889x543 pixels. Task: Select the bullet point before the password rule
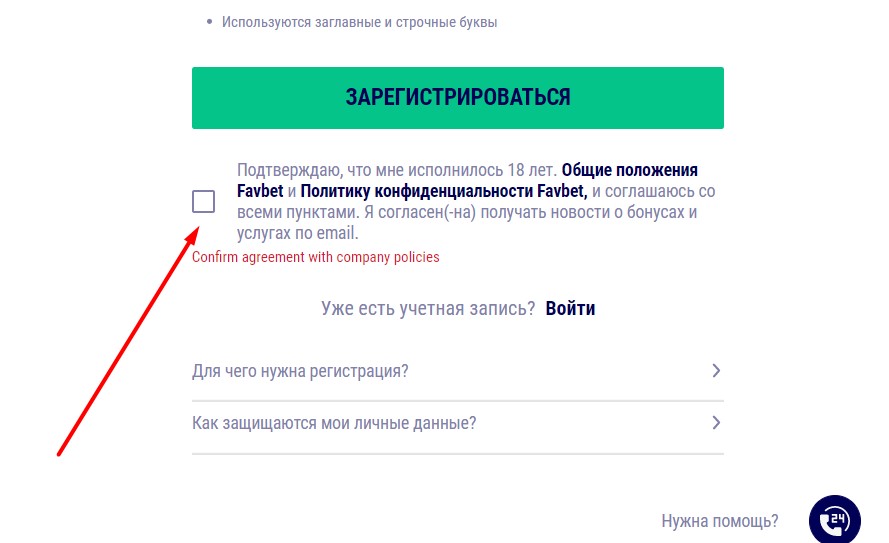[210, 22]
